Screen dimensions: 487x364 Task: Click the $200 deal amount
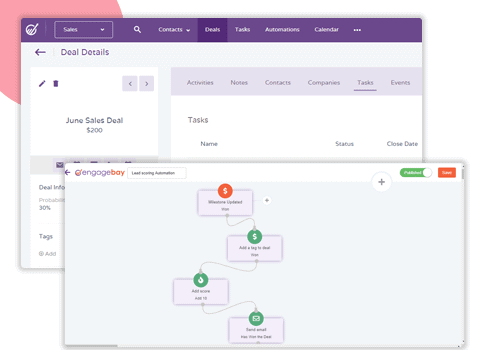click(x=94, y=130)
